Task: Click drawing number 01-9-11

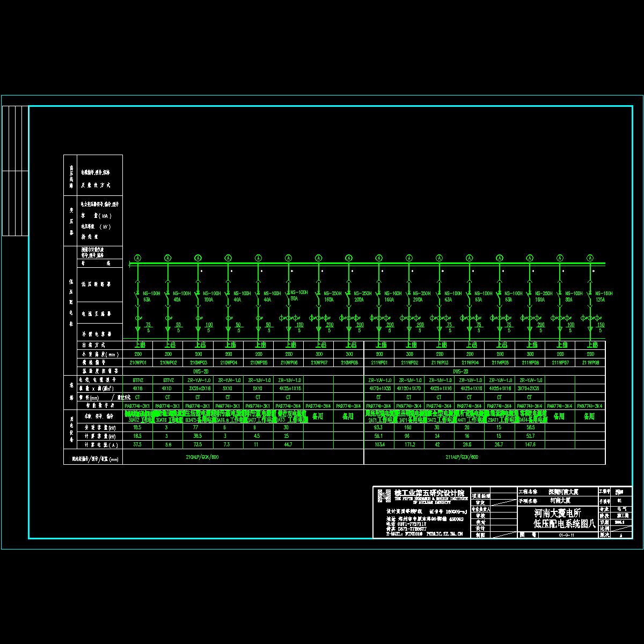Action: [x=566, y=535]
